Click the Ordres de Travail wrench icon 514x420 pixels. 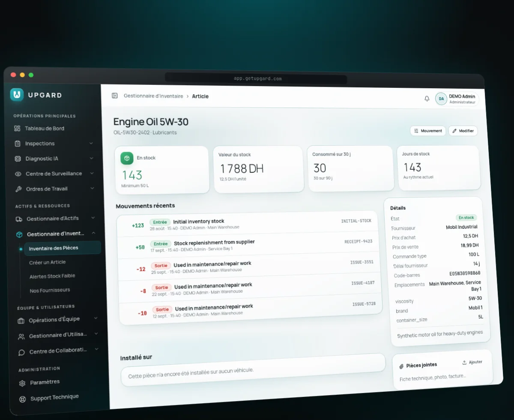coord(18,189)
